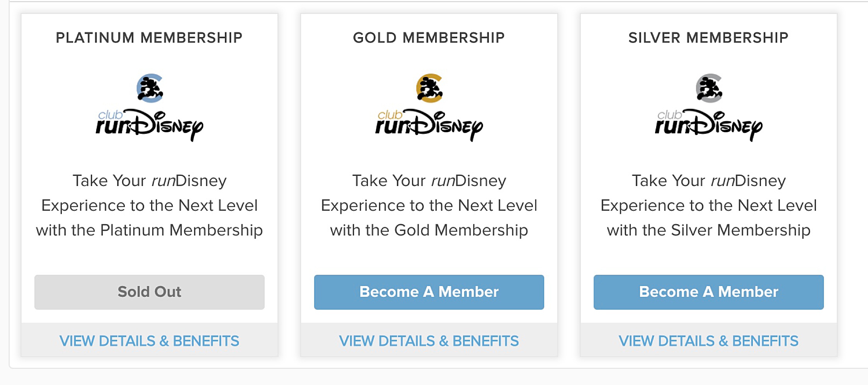The width and height of the screenshot is (868, 385).
Task: Click Become A Member for Gold Membership
Action: 429,292
